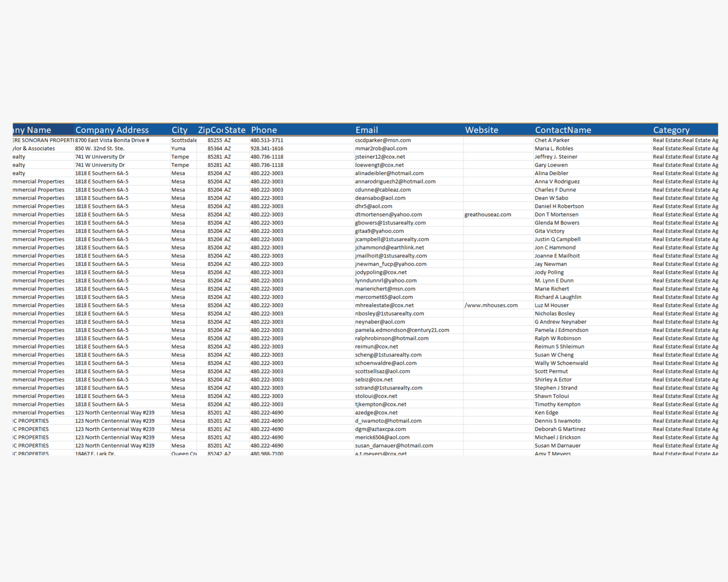Image resolution: width=728 pixels, height=582 pixels.
Task: Select contact Daniel H Robertson
Action: click(559, 206)
